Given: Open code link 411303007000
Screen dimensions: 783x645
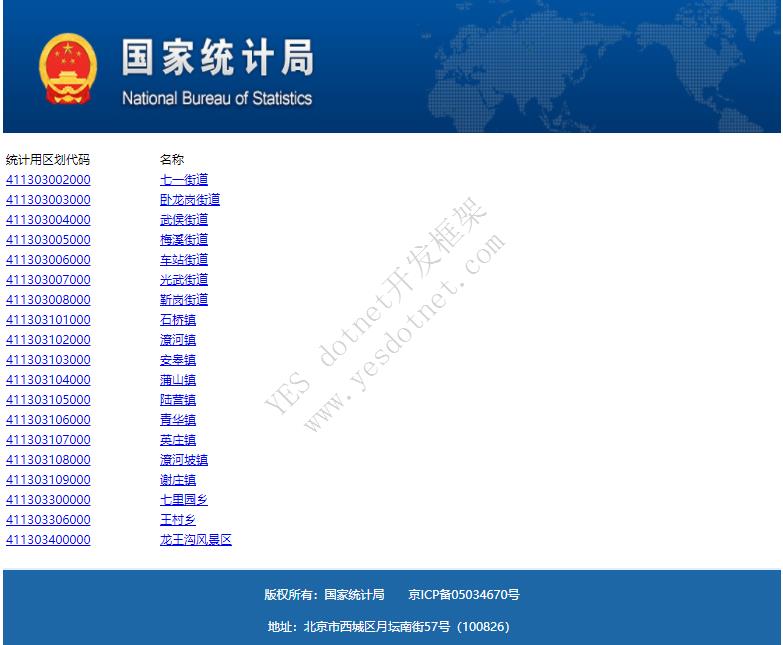Looking at the screenshot, I should (x=48, y=280).
